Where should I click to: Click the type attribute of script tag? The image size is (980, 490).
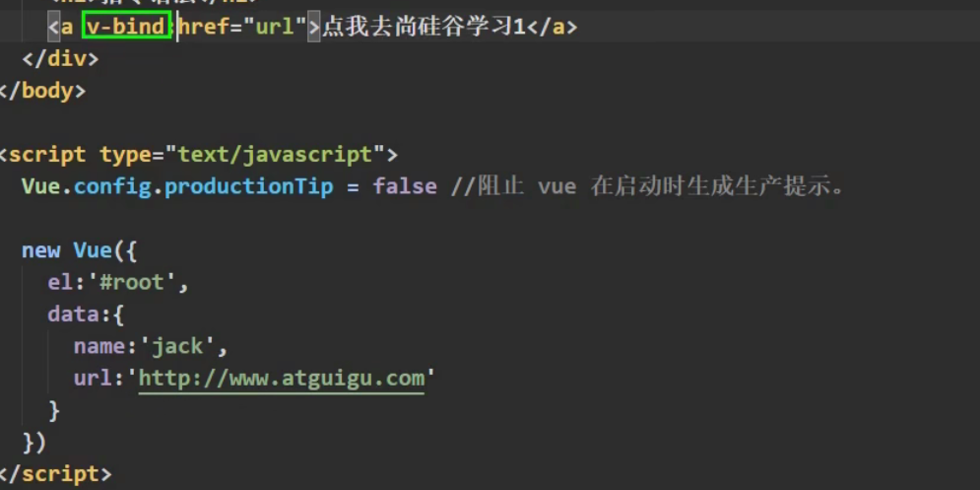tap(126, 154)
